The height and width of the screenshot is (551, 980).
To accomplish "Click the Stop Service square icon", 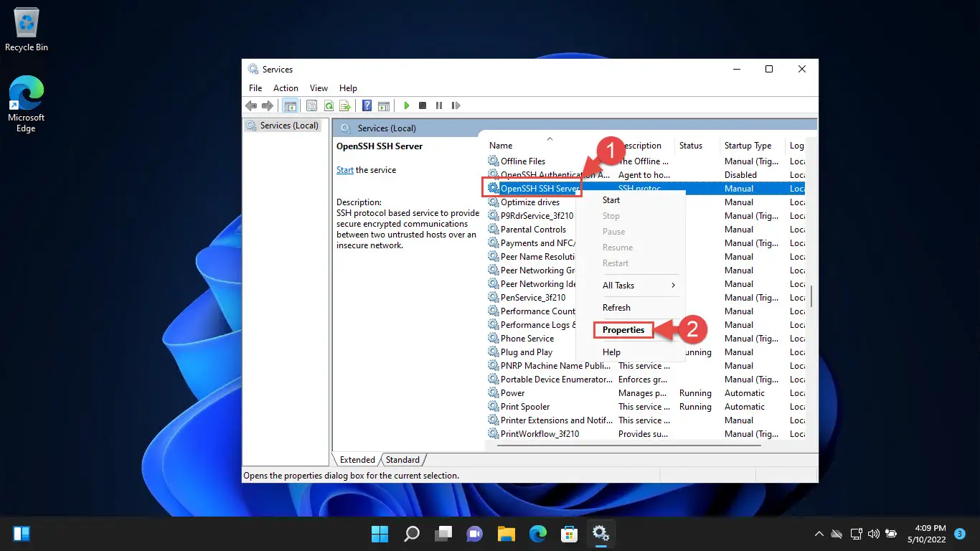I will (x=423, y=105).
